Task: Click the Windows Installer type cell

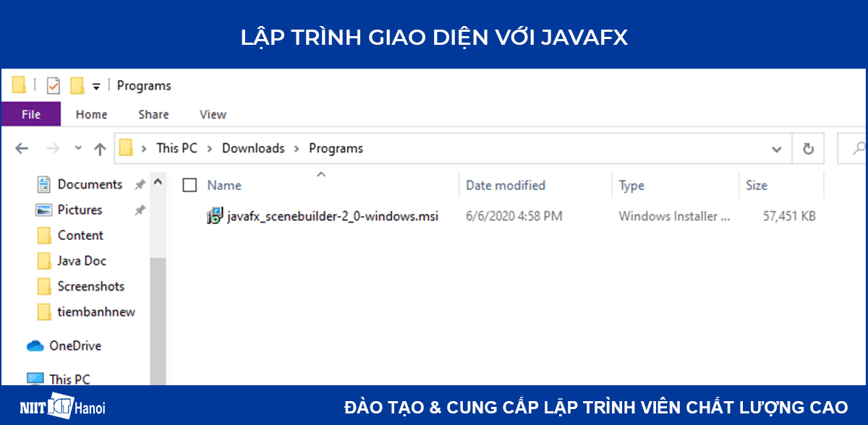Action: tap(674, 215)
